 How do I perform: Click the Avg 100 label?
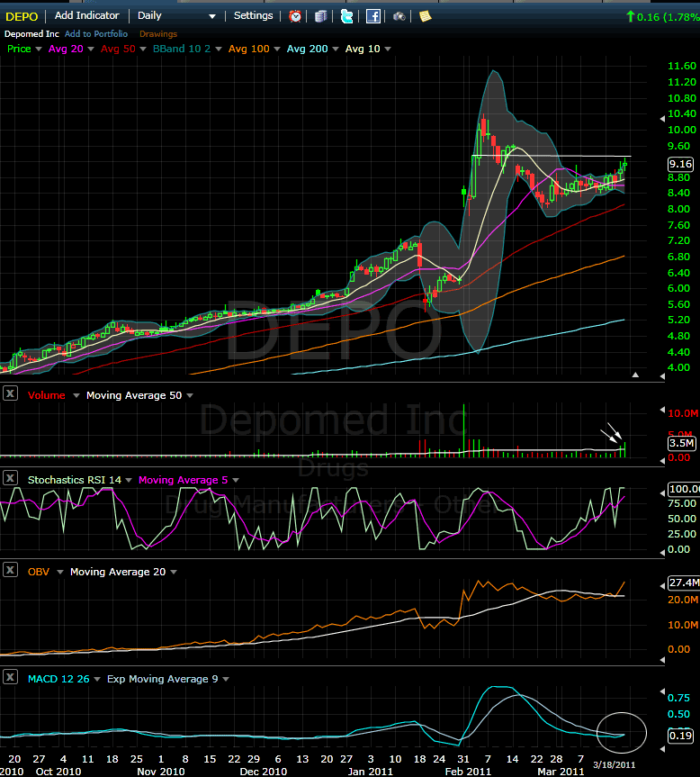pyautogui.click(x=249, y=49)
